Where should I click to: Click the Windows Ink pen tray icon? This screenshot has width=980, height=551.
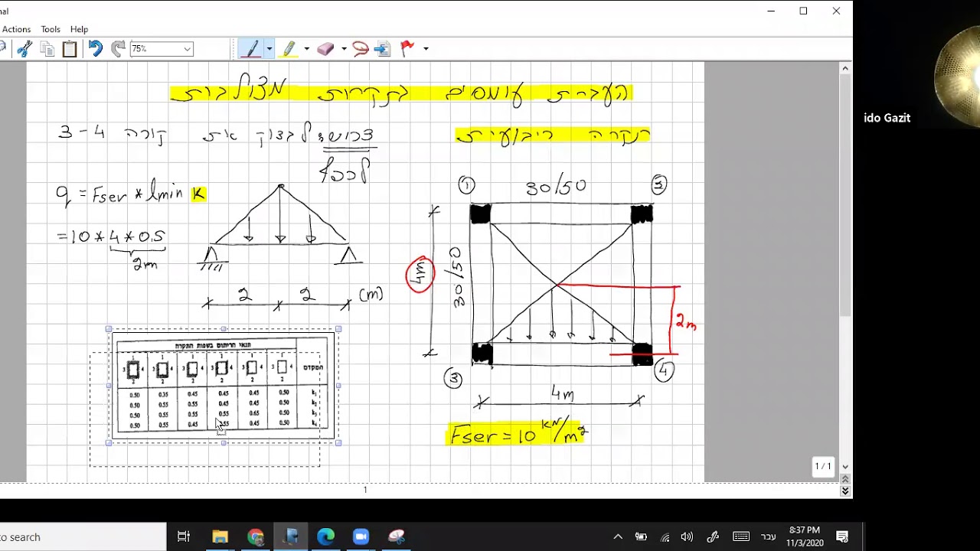point(713,537)
